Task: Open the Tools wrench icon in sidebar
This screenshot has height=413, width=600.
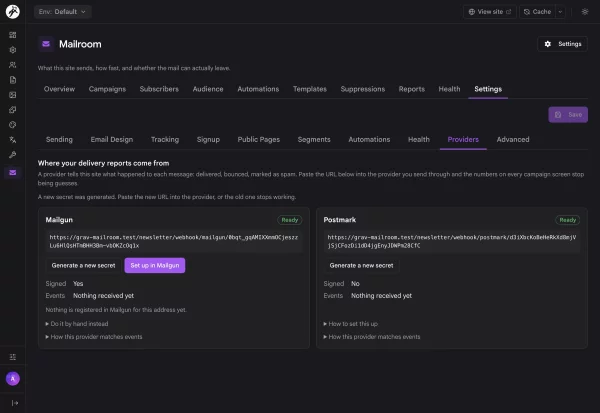Action: click(x=13, y=155)
